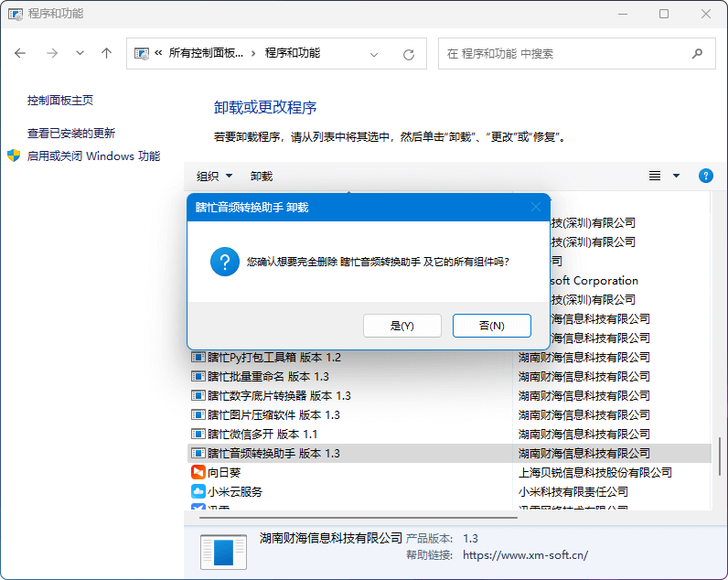Expand the view options dropdown arrow
728x580 pixels.
[x=677, y=176]
